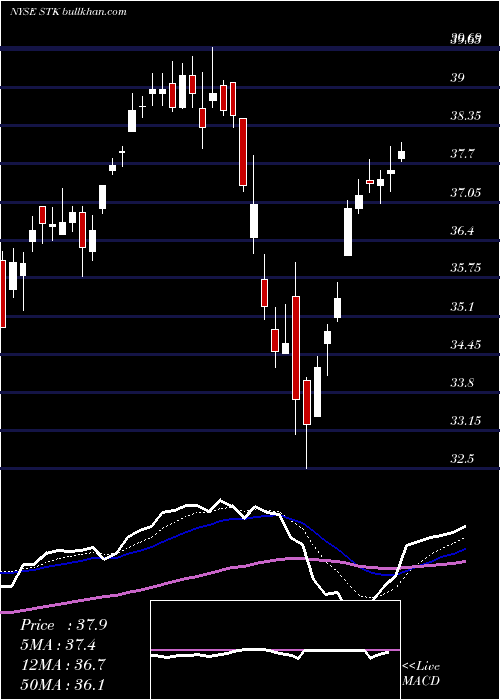Click the 33.8 price axis label
This screenshot has height=700, width=500.
(x=461, y=383)
